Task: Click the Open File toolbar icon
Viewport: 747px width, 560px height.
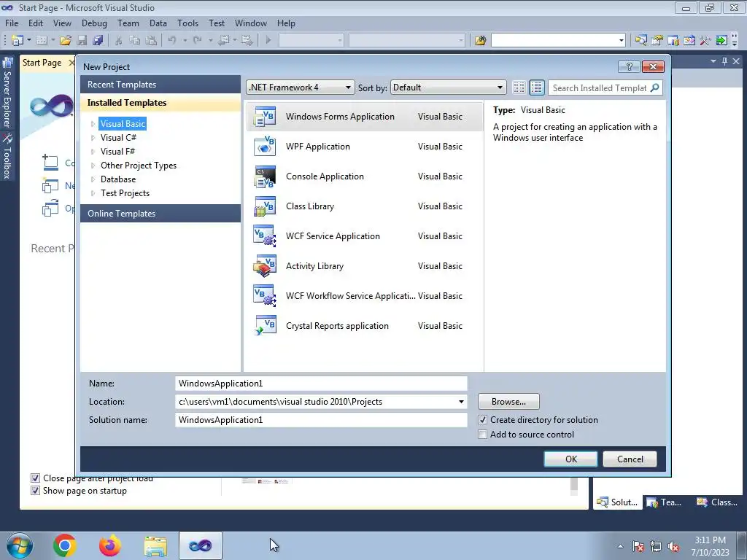Action: [66, 41]
